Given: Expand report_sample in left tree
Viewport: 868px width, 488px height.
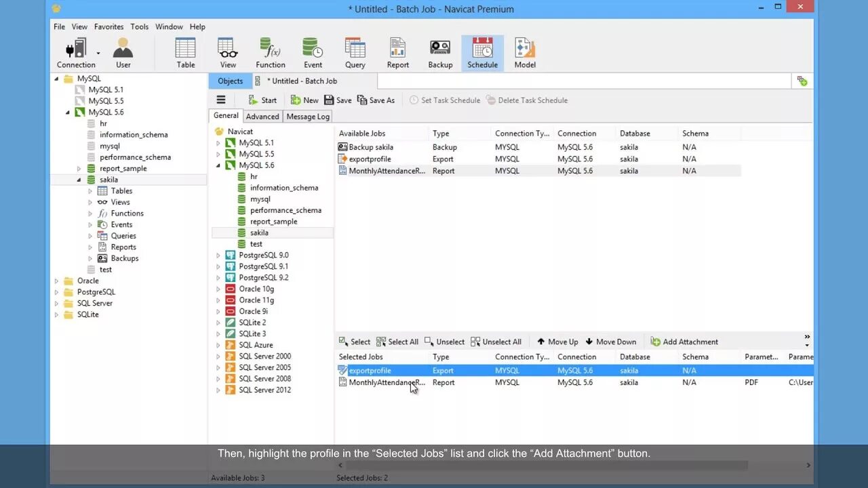Looking at the screenshot, I should pyautogui.click(x=79, y=169).
